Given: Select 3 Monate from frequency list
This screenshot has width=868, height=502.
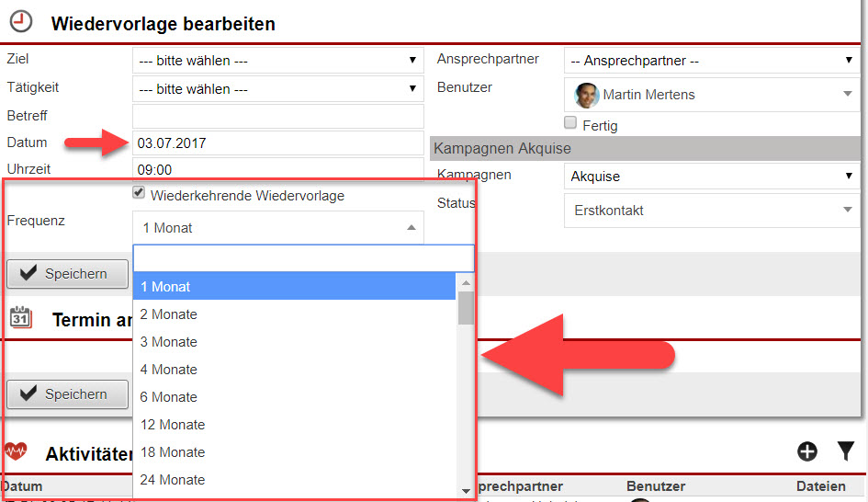Looking at the screenshot, I should coord(169,342).
